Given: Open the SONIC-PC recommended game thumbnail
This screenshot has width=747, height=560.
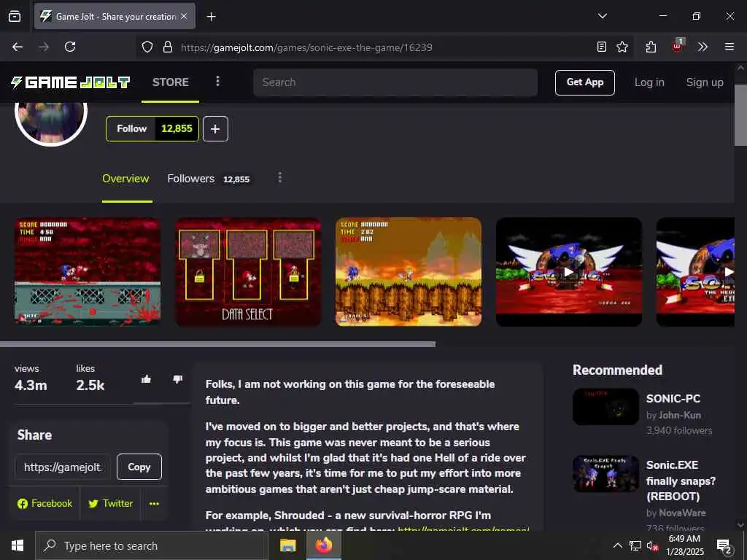Looking at the screenshot, I should click(605, 407).
